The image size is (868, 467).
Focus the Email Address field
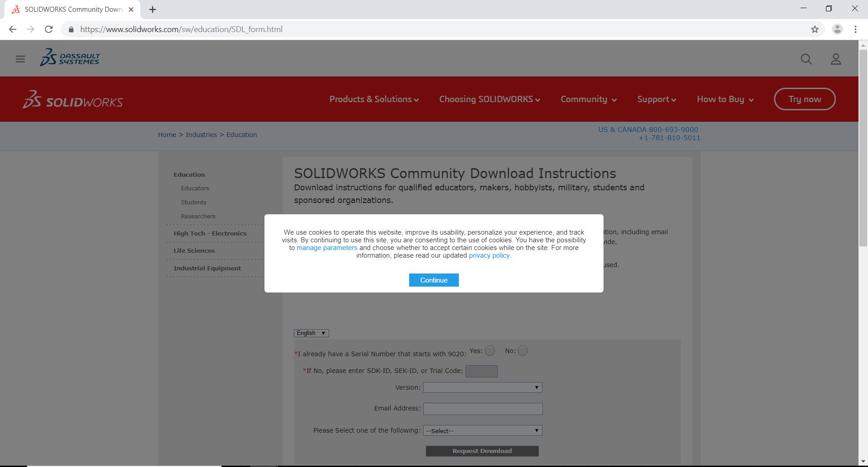pyautogui.click(x=482, y=409)
